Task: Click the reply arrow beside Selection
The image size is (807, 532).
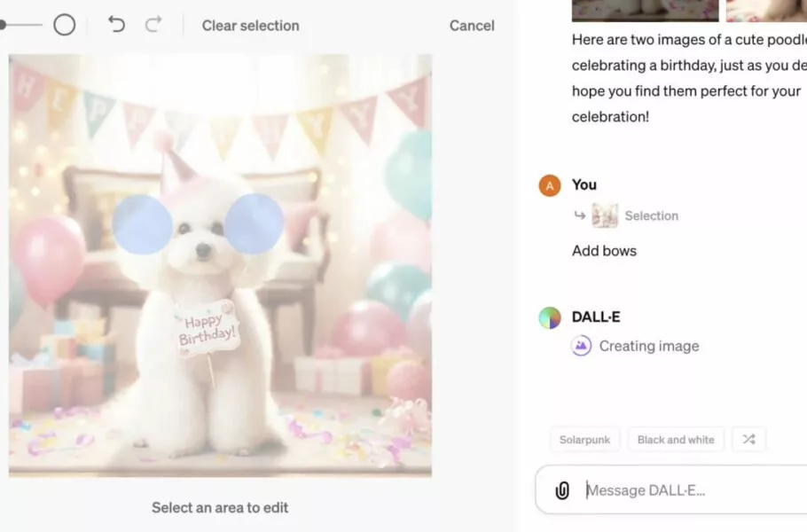Action: point(579,215)
